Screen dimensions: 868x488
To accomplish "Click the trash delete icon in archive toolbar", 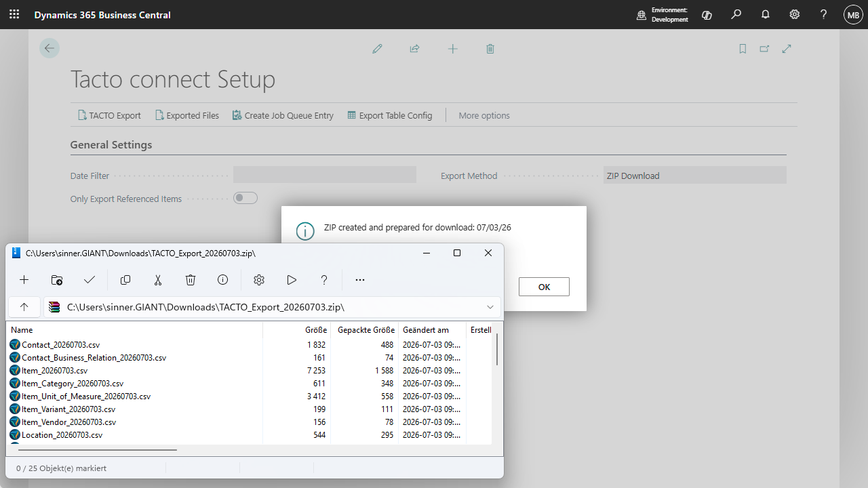I will (191, 280).
